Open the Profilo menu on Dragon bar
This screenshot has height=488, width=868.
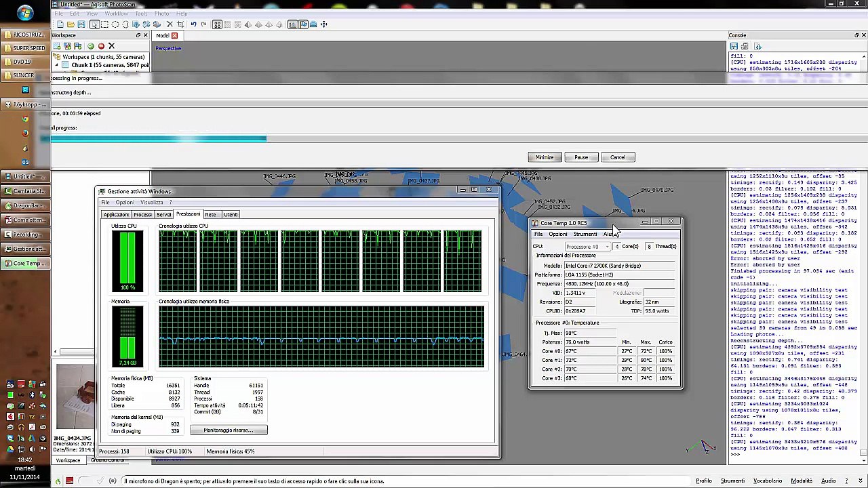coord(704,481)
